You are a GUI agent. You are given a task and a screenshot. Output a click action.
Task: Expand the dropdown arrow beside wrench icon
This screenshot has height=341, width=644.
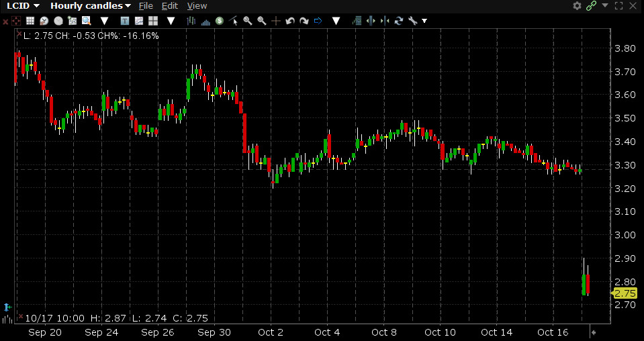pos(424,21)
